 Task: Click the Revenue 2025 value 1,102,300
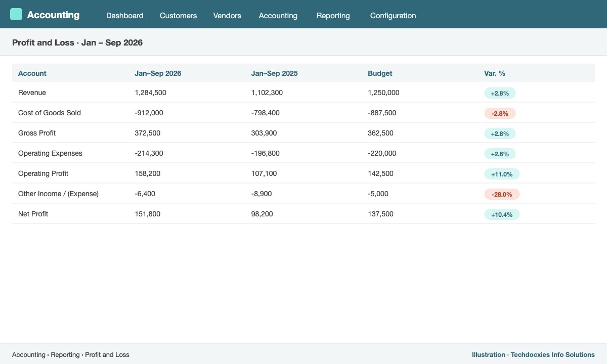[x=267, y=93]
